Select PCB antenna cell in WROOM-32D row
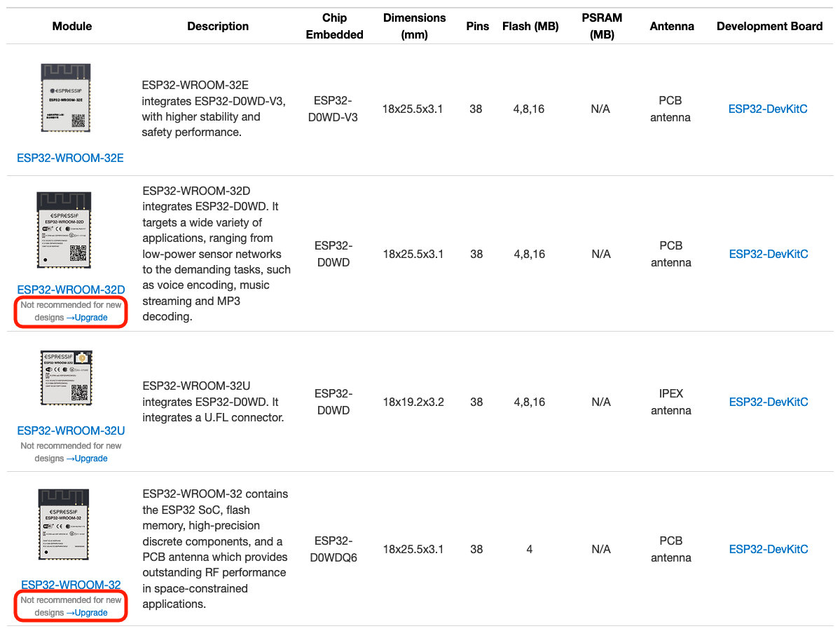 point(670,254)
